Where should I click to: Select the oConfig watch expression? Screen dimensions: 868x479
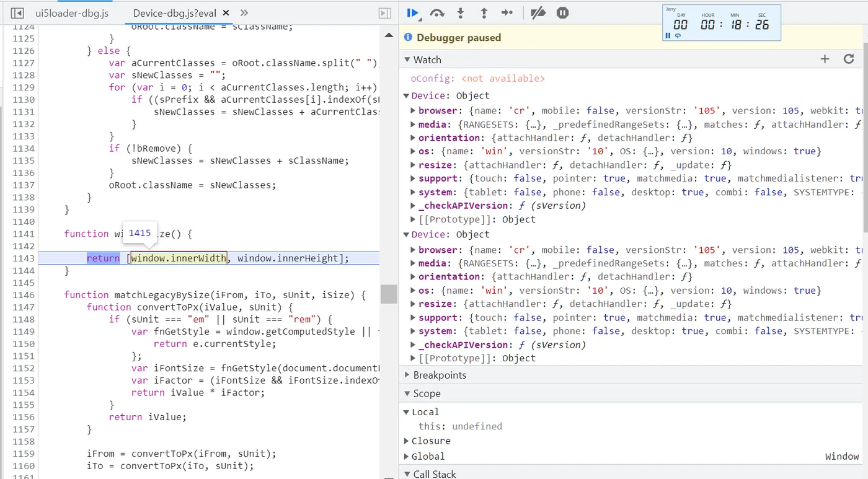tap(478, 79)
